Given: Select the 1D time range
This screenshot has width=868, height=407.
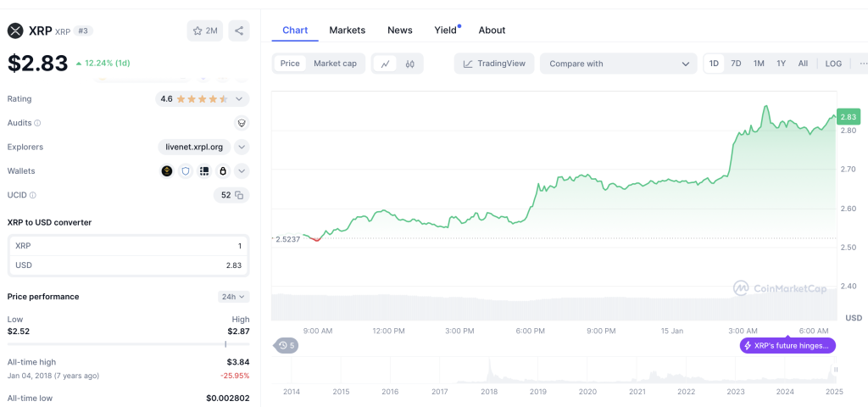Looking at the screenshot, I should 714,64.
